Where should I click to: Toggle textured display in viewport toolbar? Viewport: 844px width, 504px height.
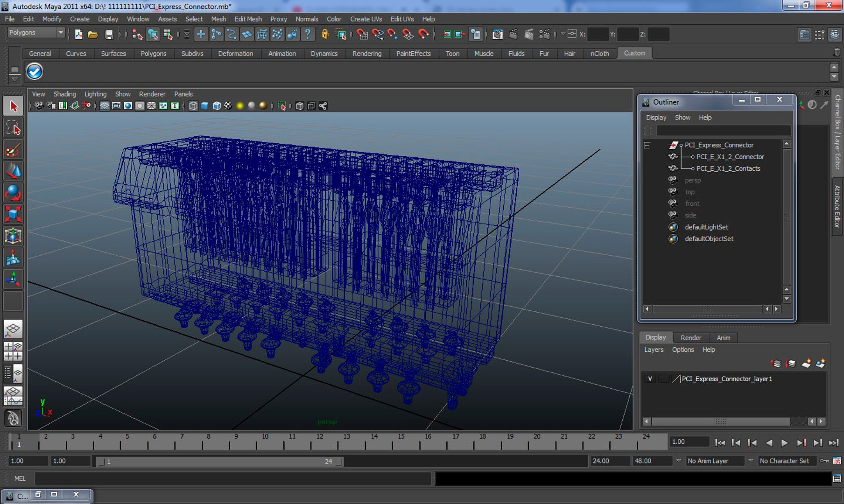pos(228,106)
